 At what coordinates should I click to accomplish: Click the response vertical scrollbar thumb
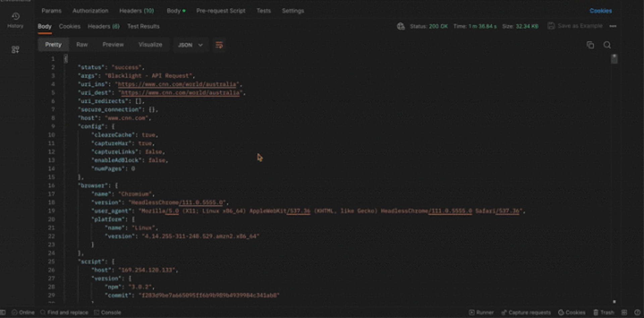(614, 59)
